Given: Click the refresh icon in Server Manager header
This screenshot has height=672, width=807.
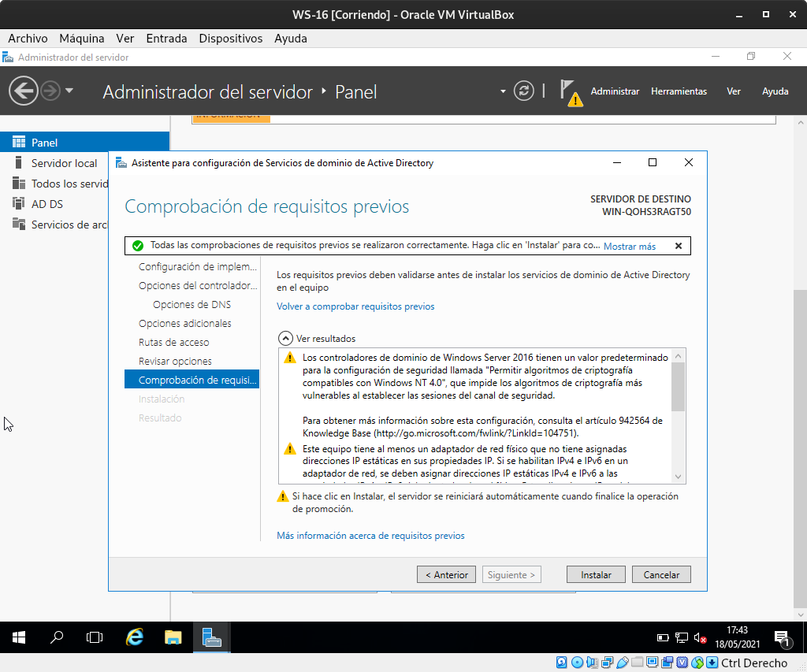Looking at the screenshot, I should point(523,91).
